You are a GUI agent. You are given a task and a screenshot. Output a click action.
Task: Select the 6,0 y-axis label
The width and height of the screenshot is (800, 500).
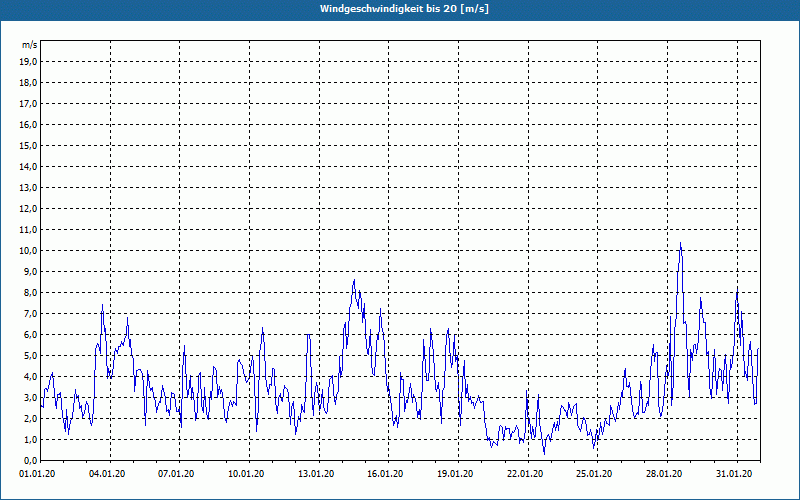point(30,334)
